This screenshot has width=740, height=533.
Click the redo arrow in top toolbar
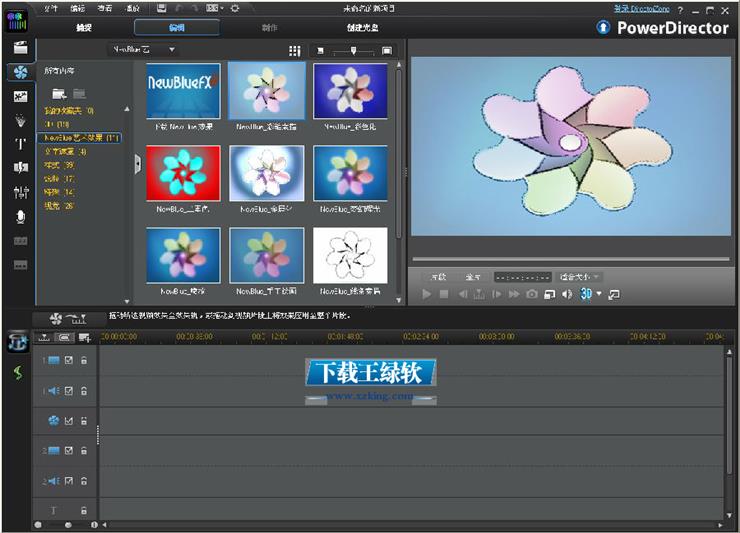(194, 8)
